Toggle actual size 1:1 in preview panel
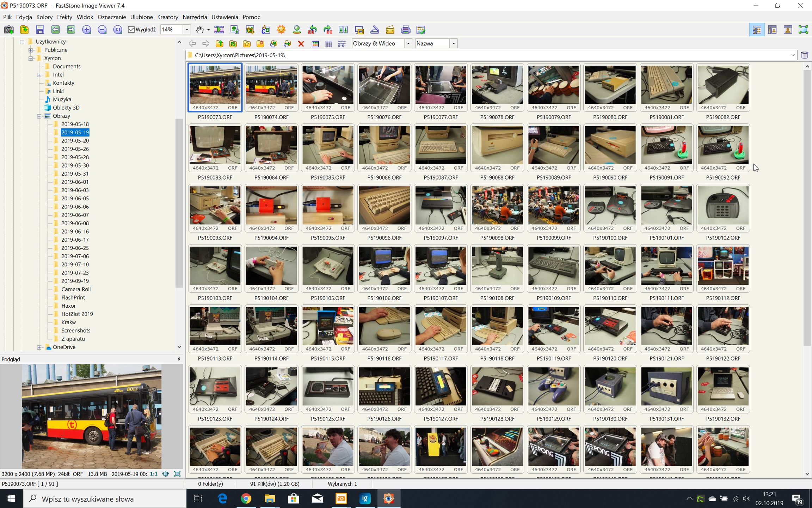This screenshot has width=812, height=508. pos(154,474)
